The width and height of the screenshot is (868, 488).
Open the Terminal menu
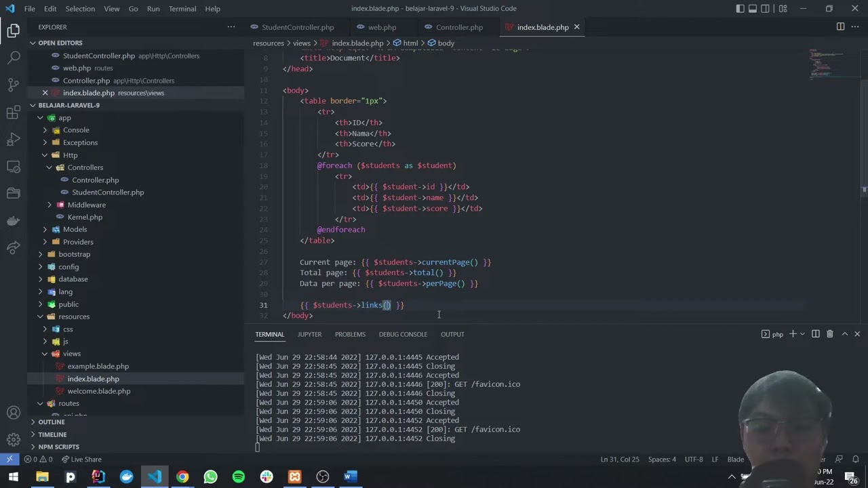pos(182,9)
